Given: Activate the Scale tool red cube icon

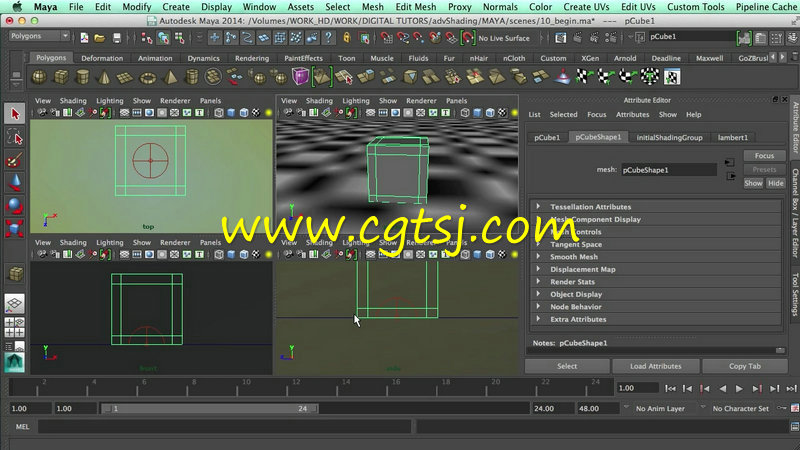Looking at the screenshot, I should tap(14, 228).
